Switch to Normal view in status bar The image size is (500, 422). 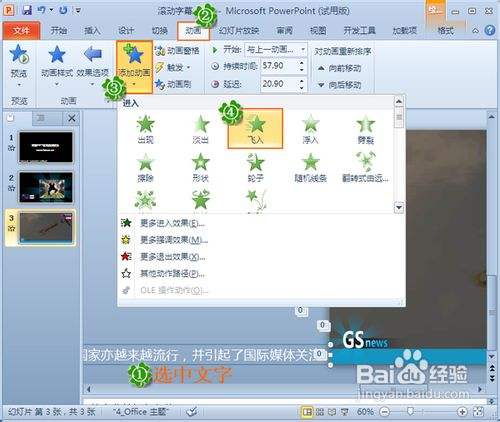coord(307,412)
